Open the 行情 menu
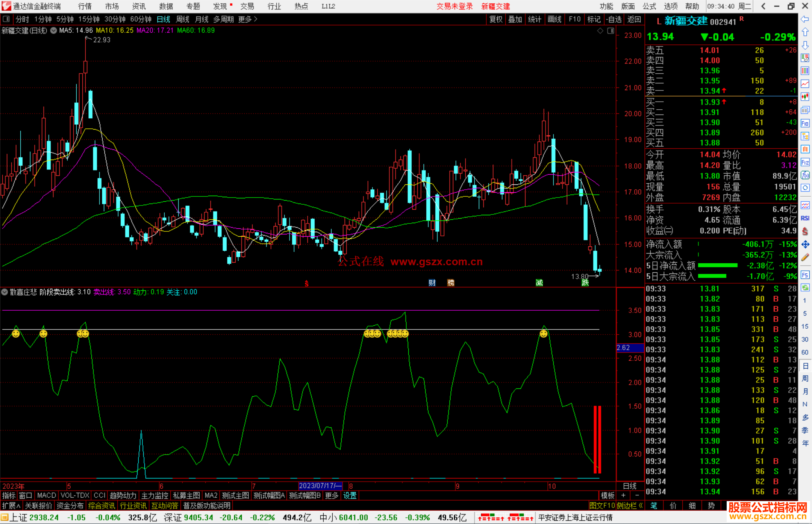This screenshot has width=812, height=524. click(85, 6)
